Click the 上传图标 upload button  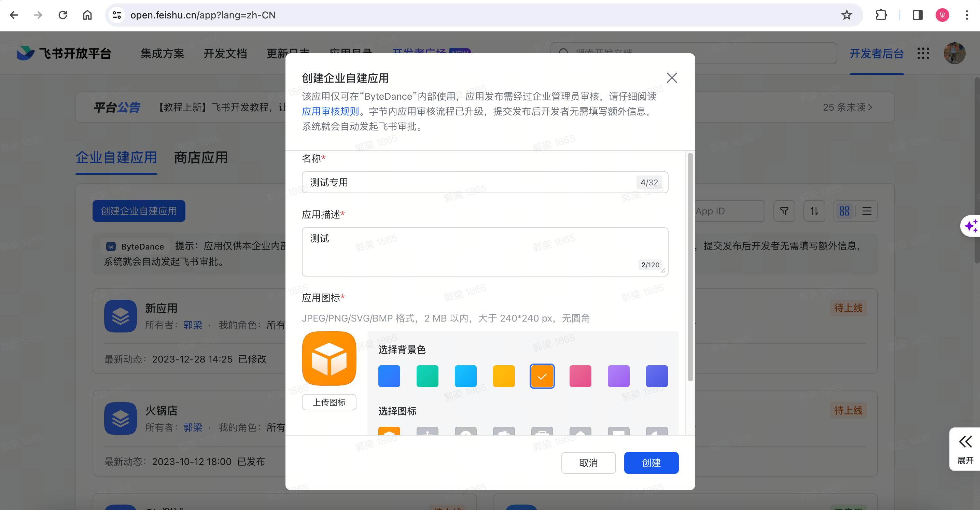coord(329,402)
